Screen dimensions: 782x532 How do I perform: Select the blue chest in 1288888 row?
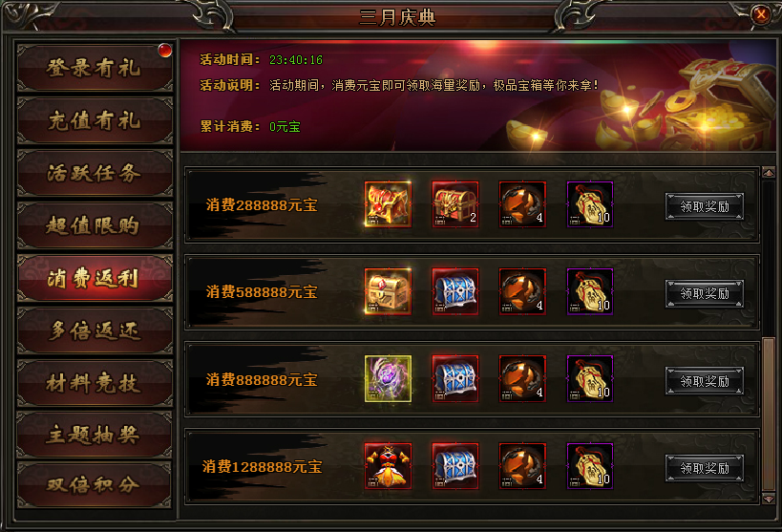coord(454,466)
